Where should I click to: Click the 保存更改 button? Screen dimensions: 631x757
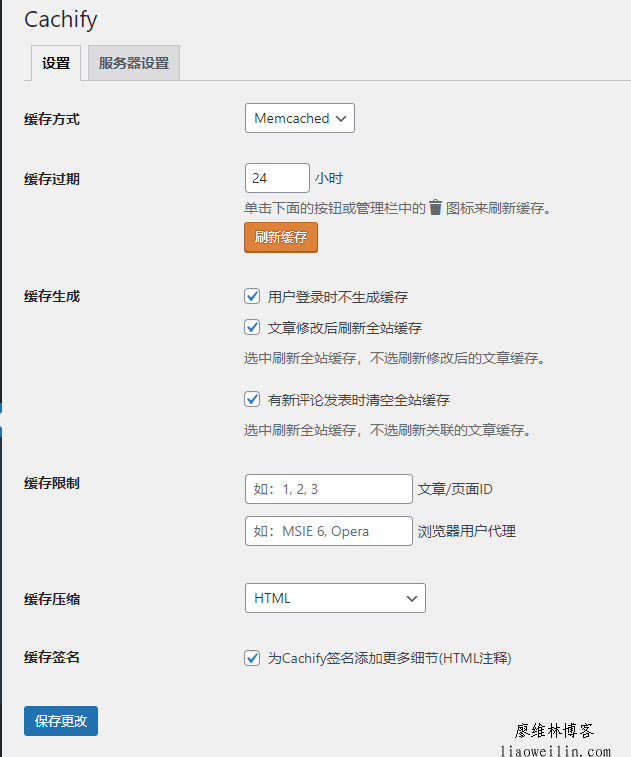(61, 721)
